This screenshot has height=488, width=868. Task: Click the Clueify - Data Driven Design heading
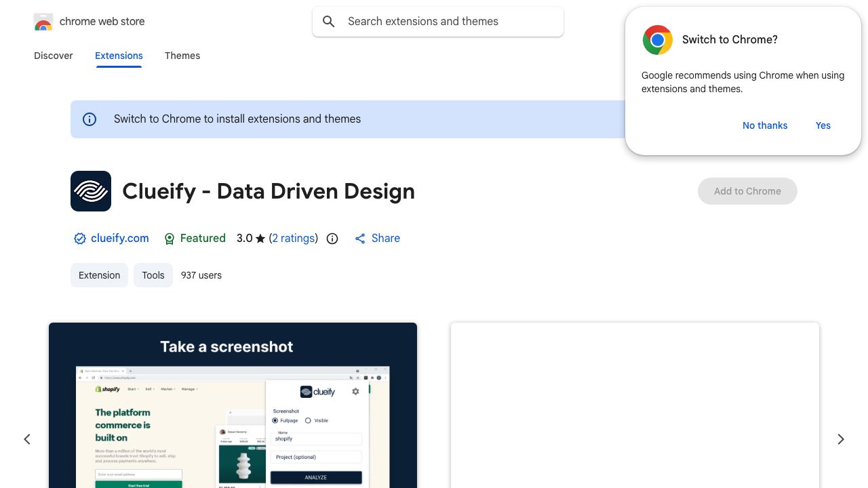[269, 191]
